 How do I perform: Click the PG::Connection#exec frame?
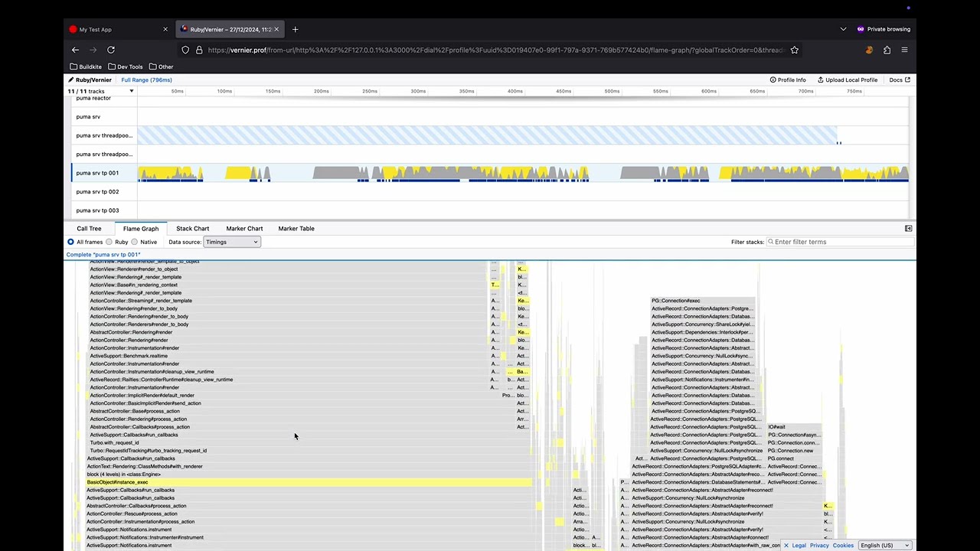point(703,301)
